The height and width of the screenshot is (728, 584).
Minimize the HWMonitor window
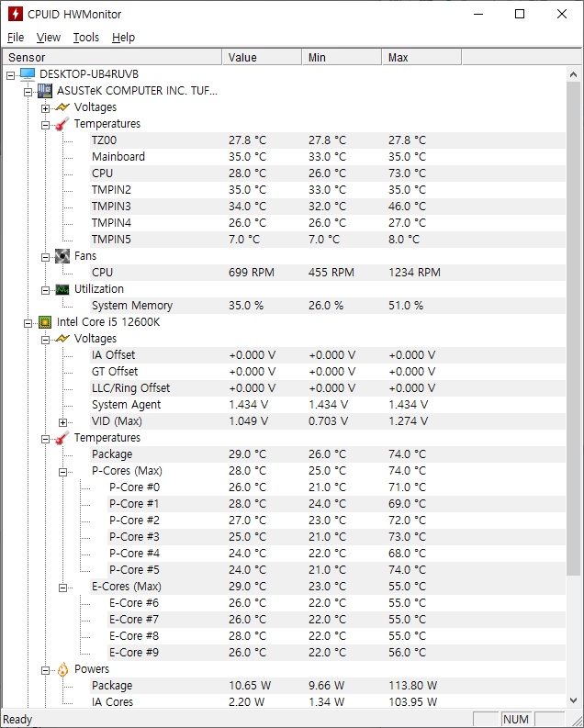click(x=478, y=14)
